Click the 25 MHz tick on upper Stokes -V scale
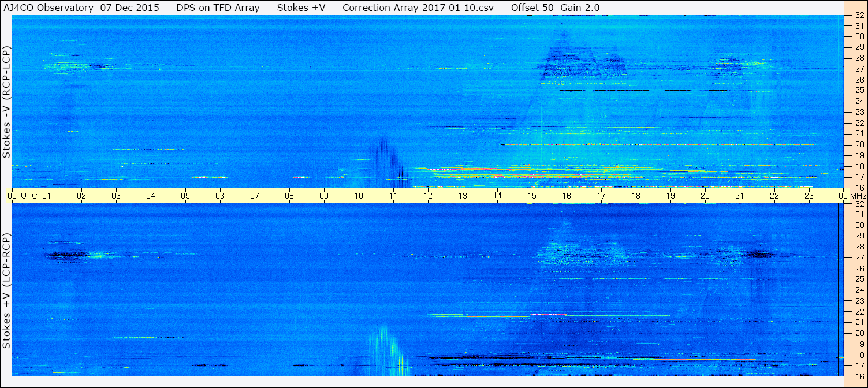 coord(859,90)
